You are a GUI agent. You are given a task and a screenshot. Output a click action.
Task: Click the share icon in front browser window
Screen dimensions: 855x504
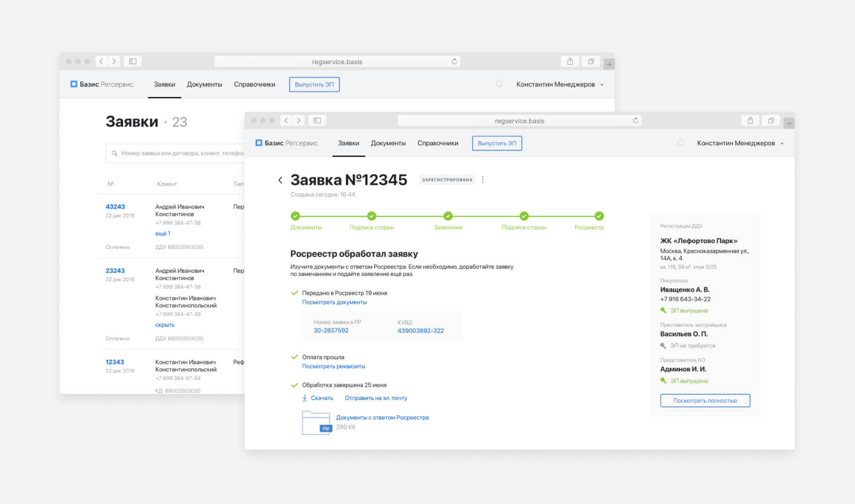coord(750,121)
